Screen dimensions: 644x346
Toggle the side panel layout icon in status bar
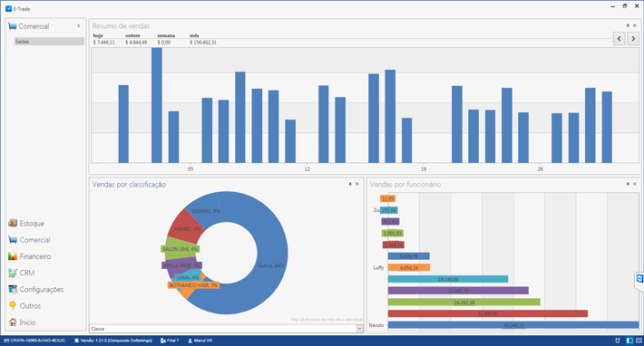tap(629, 341)
